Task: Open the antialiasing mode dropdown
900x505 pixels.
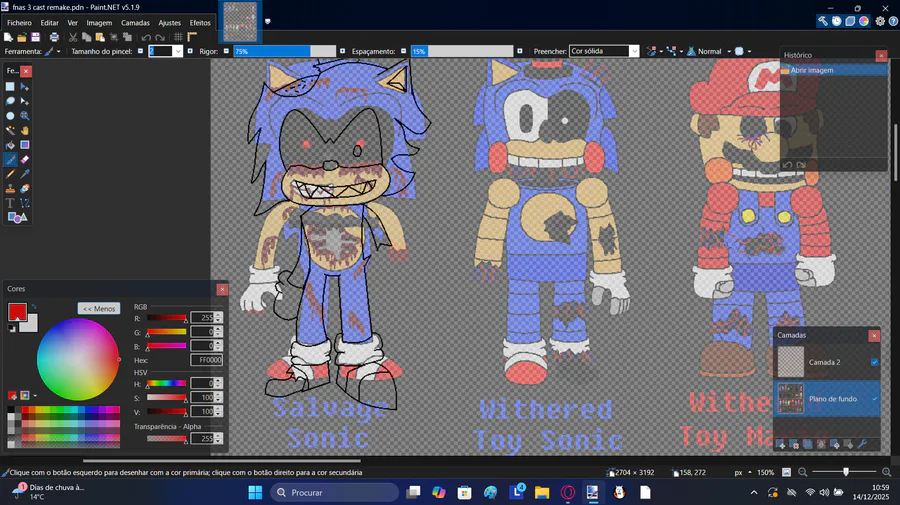Action: pyautogui.click(x=654, y=52)
